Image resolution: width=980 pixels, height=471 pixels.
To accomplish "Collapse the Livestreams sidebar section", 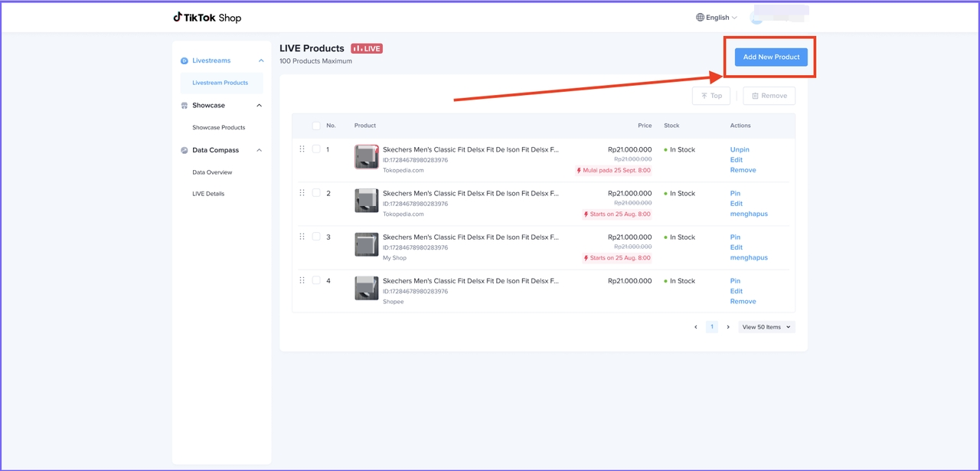I will (260, 61).
